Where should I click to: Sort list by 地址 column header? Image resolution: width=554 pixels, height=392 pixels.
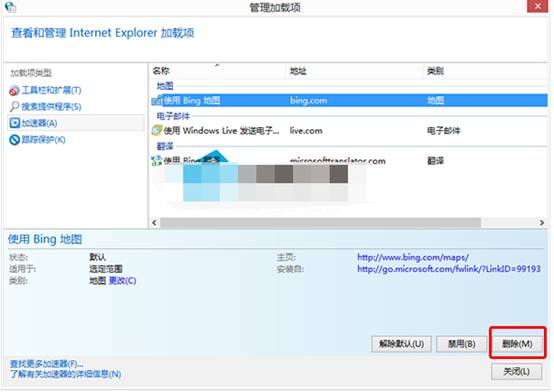coord(298,71)
